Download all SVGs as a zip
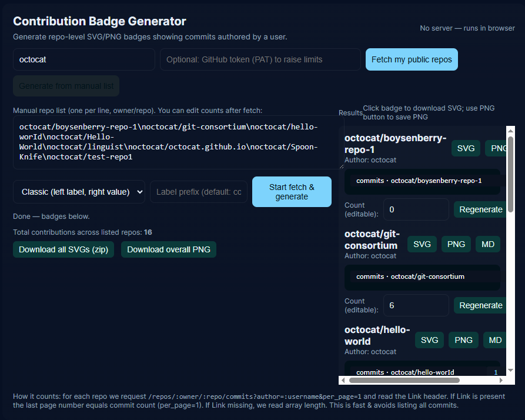525x420 pixels. (x=63, y=249)
